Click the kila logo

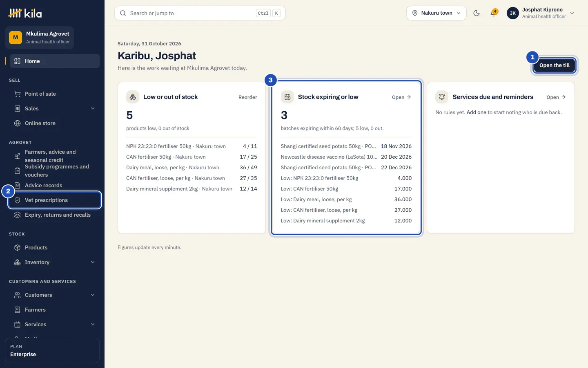[x=25, y=13]
